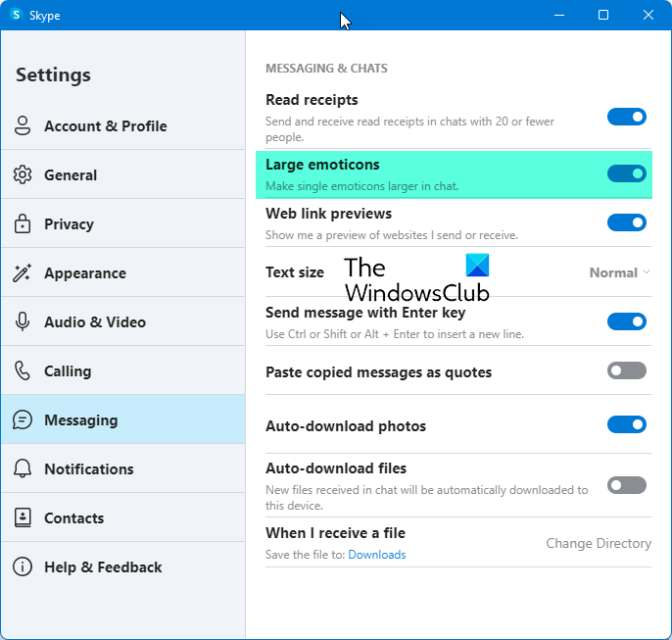Click 'Use Ctrl or Shift or Alt' hint text
This screenshot has width=672, height=640.
394,334
